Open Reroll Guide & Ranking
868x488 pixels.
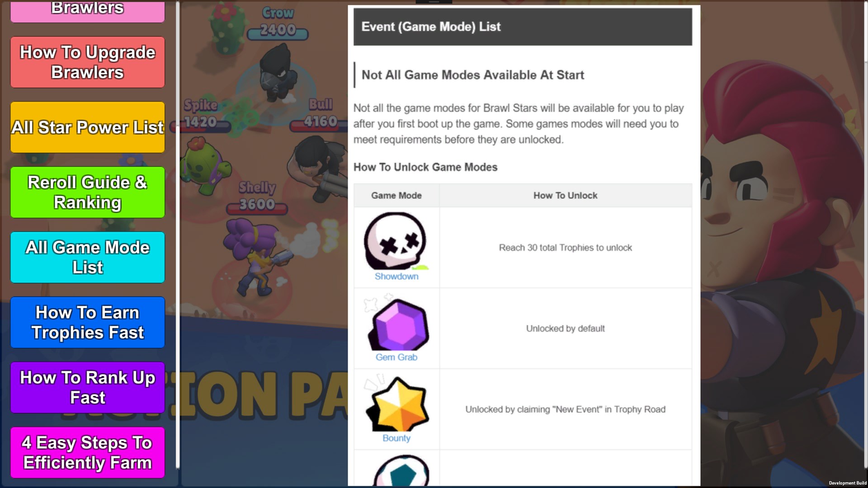pos(88,192)
